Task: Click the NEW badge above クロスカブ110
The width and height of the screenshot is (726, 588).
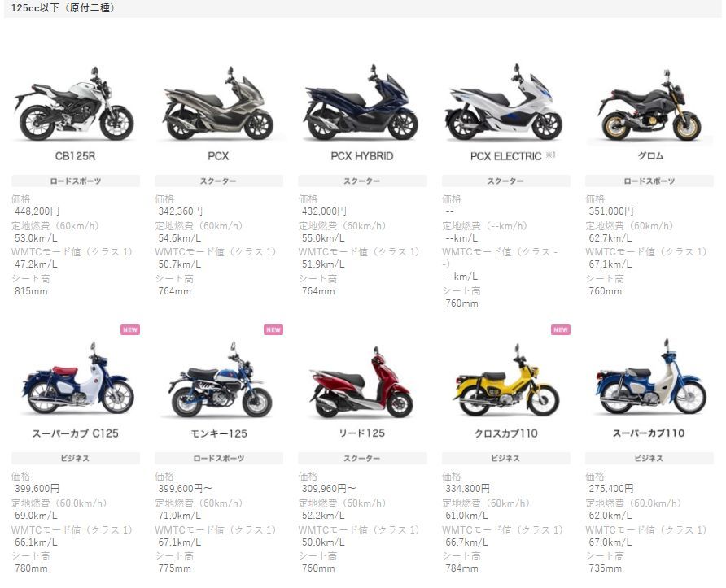Action: click(561, 330)
